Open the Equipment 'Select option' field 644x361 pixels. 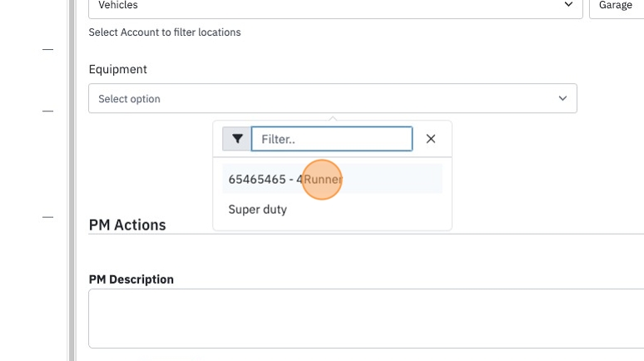click(x=332, y=98)
